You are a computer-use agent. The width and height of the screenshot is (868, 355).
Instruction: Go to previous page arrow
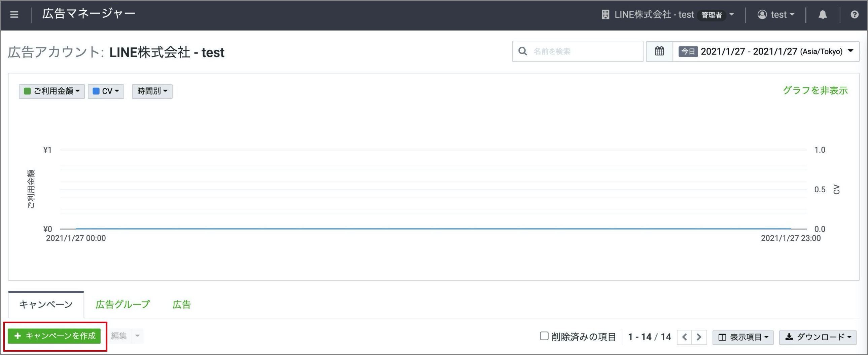684,337
